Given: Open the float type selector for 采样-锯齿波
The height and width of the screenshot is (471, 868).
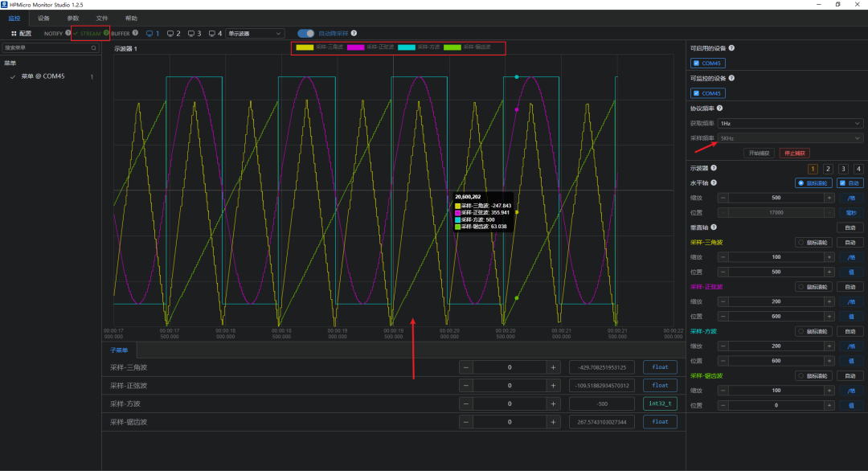Looking at the screenshot, I should pyautogui.click(x=659, y=422).
